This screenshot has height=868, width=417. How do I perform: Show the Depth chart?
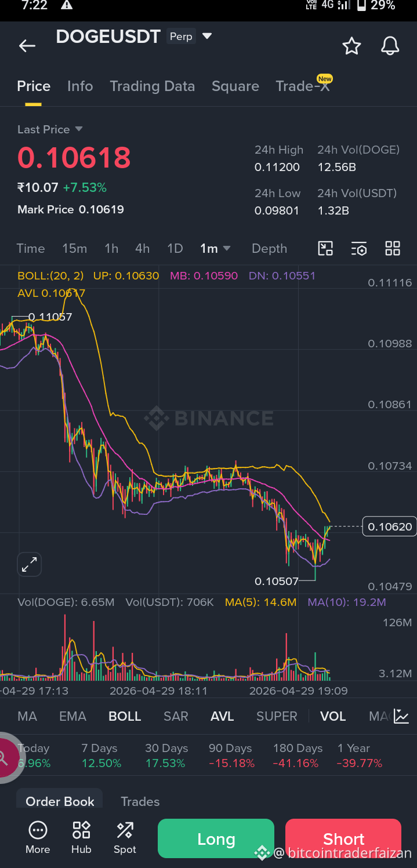[269, 249]
